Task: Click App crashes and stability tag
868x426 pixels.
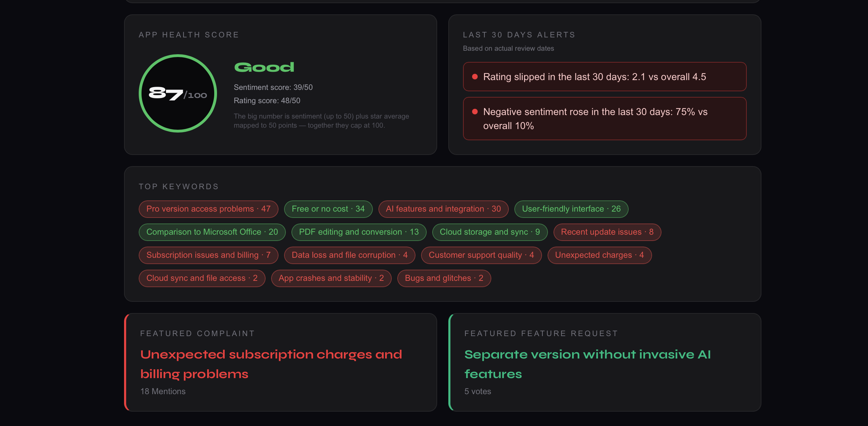Action: click(331, 278)
